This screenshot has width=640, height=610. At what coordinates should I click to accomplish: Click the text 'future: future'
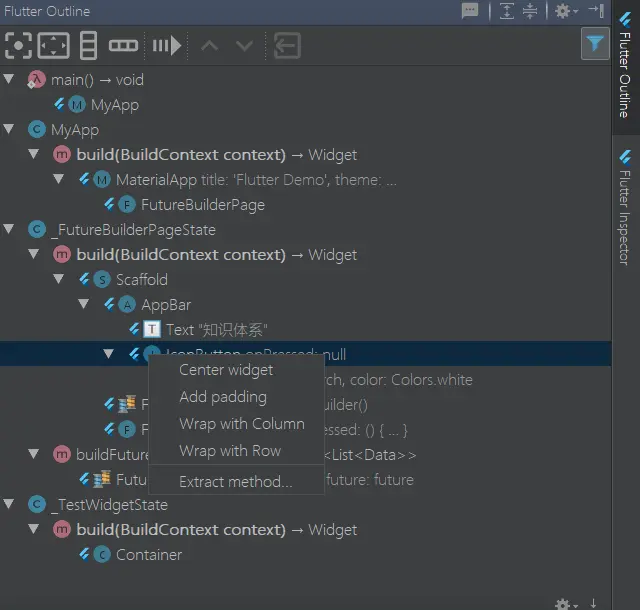point(370,480)
